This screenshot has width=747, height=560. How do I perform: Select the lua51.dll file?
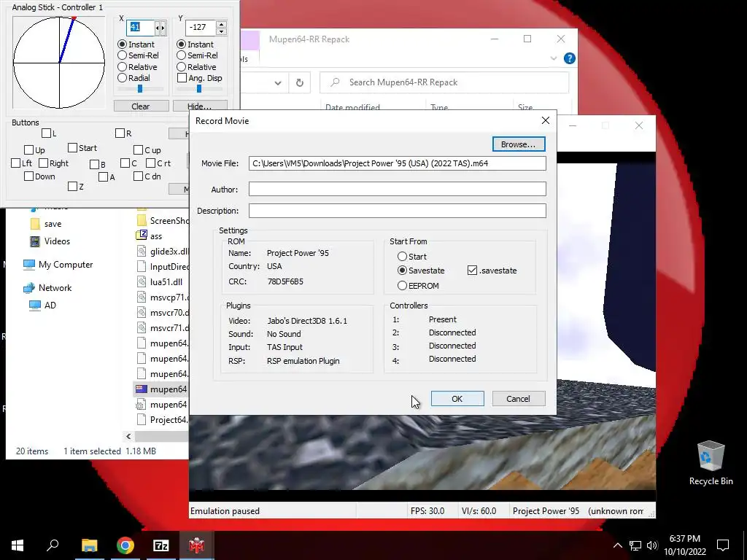click(x=166, y=282)
